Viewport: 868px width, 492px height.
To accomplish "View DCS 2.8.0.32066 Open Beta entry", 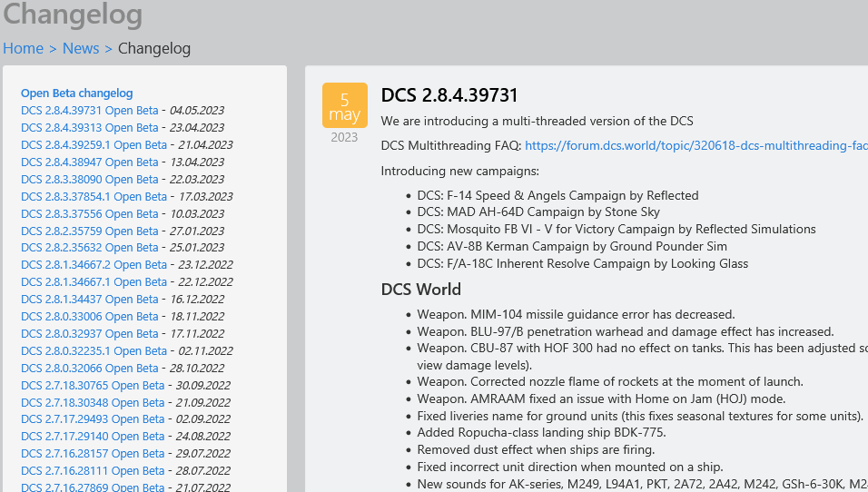I will (90, 368).
